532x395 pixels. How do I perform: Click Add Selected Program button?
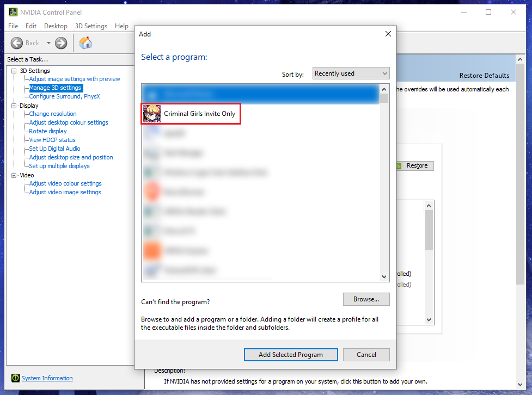tap(291, 355)
